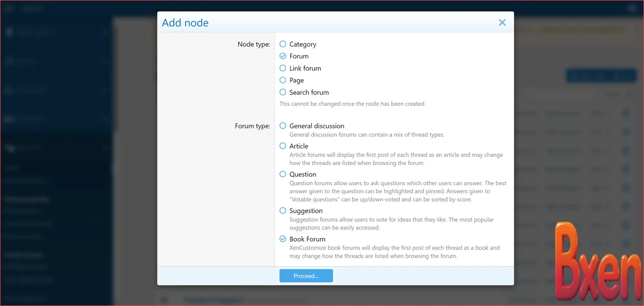Image resolution: width=644 pixels, height=306 pixels.
Task: Click the 'cannot be changed' hint text
Action: coord(352,104)
